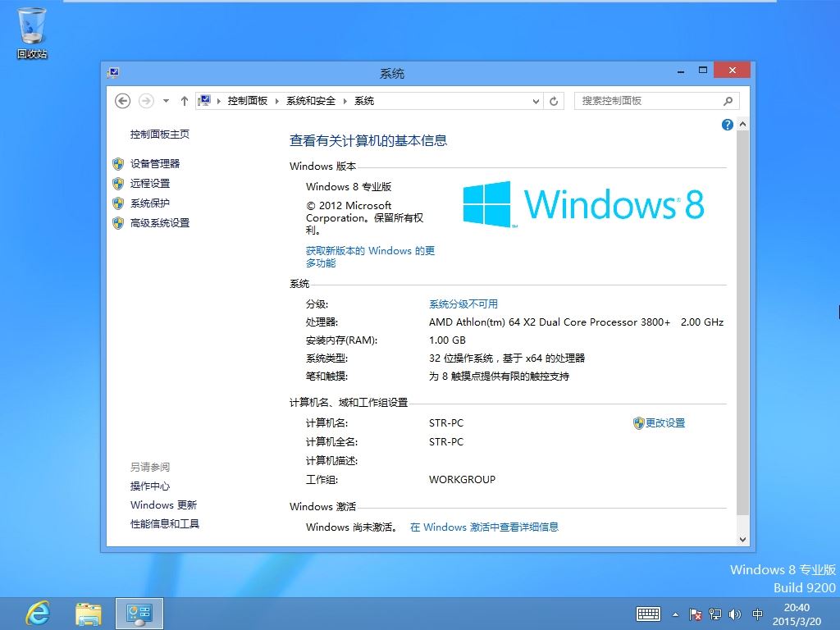Click the vertical scrollbar thumb
840x630 pixels.
pyautogui.click(x=742, y=322)
